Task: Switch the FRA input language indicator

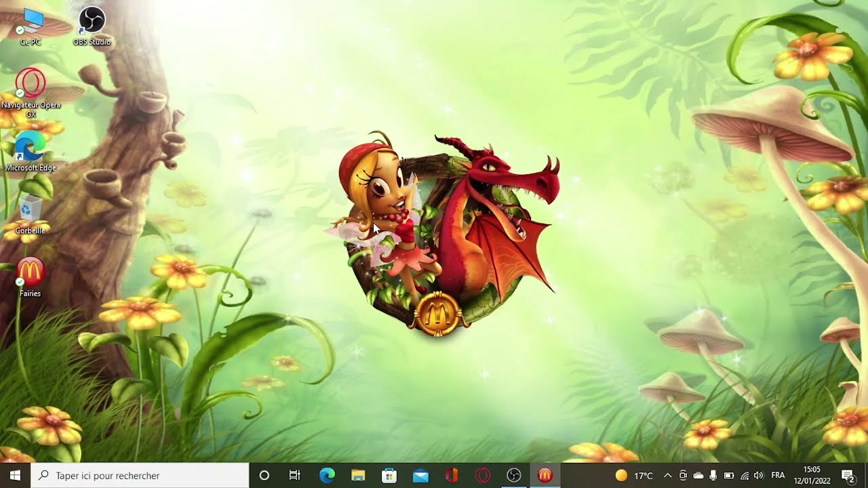Action: point(778,476)
